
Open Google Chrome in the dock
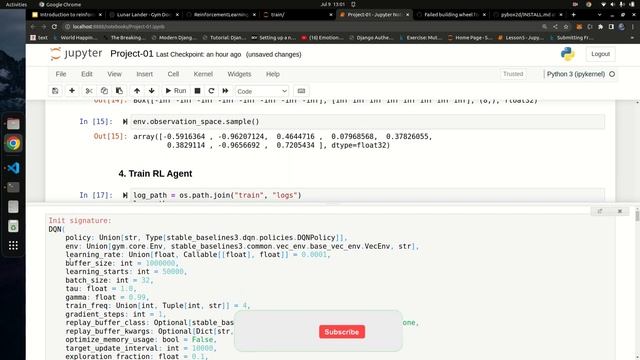click(x=13, y=143)
